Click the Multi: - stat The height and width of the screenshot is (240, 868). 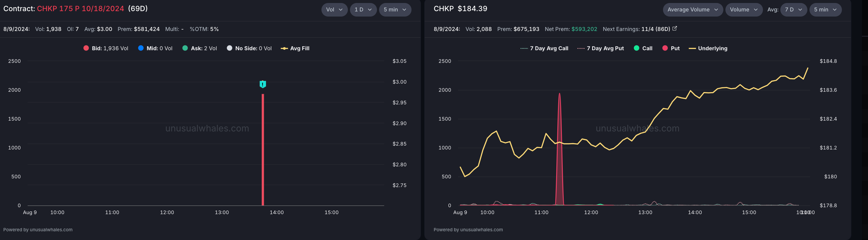[x=174, y=29]
